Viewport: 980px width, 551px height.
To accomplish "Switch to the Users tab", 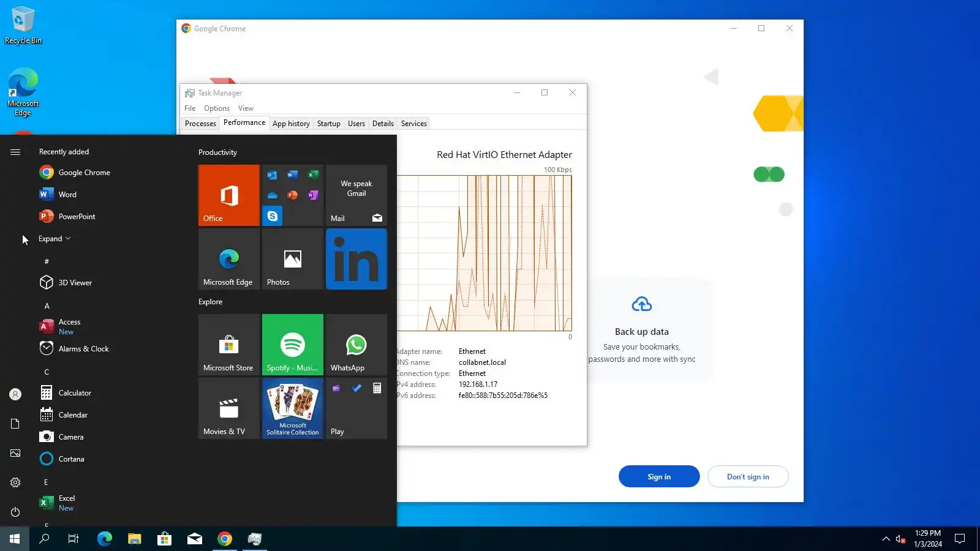I will pyautogui.click(x=356, y=124).
